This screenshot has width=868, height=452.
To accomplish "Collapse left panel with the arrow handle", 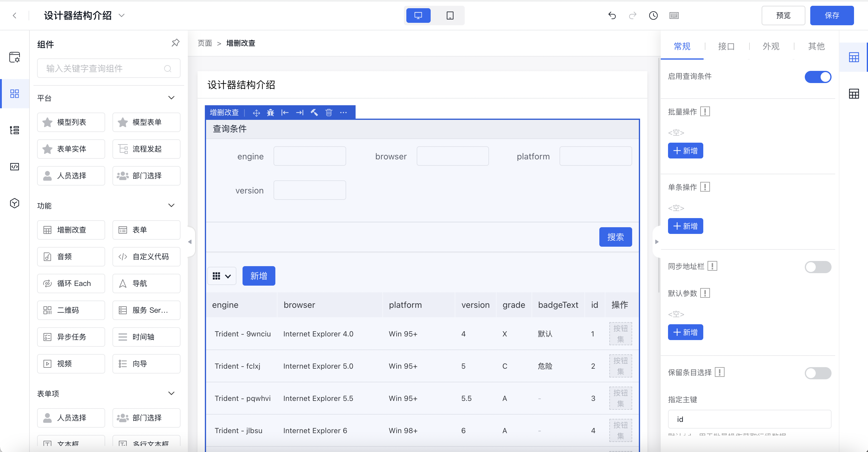I will [x=190, y=242].
